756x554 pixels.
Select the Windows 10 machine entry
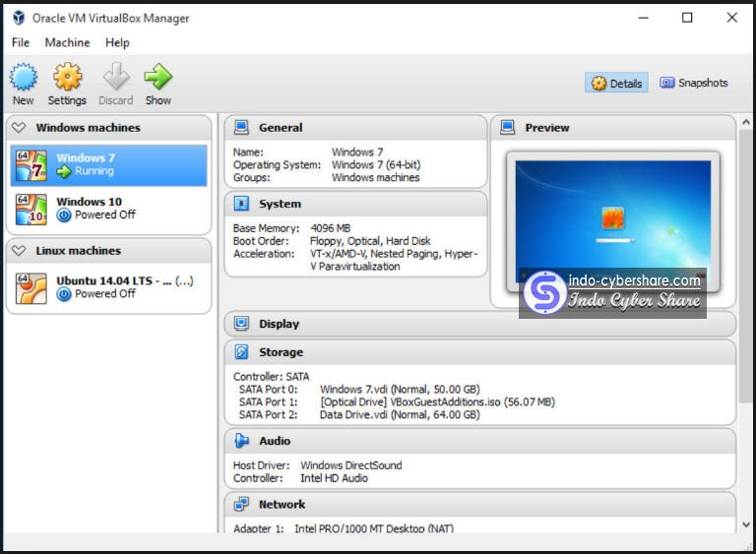coord(109,210)
